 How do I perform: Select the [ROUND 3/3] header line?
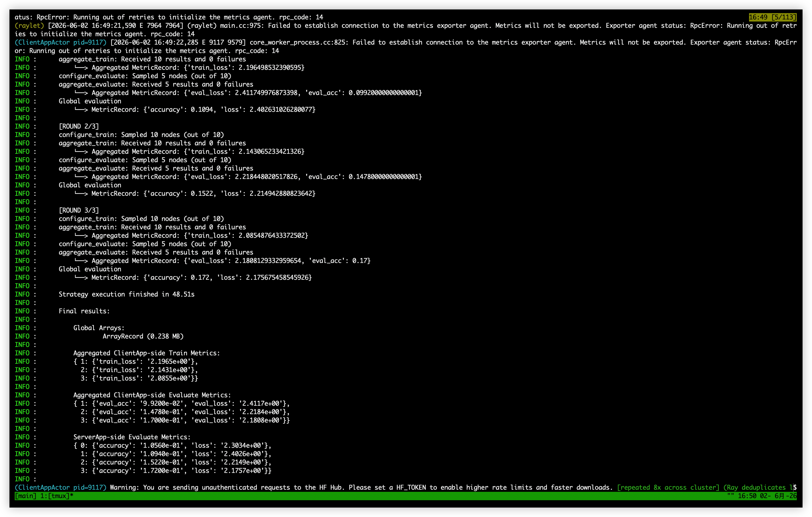[79, 210]
